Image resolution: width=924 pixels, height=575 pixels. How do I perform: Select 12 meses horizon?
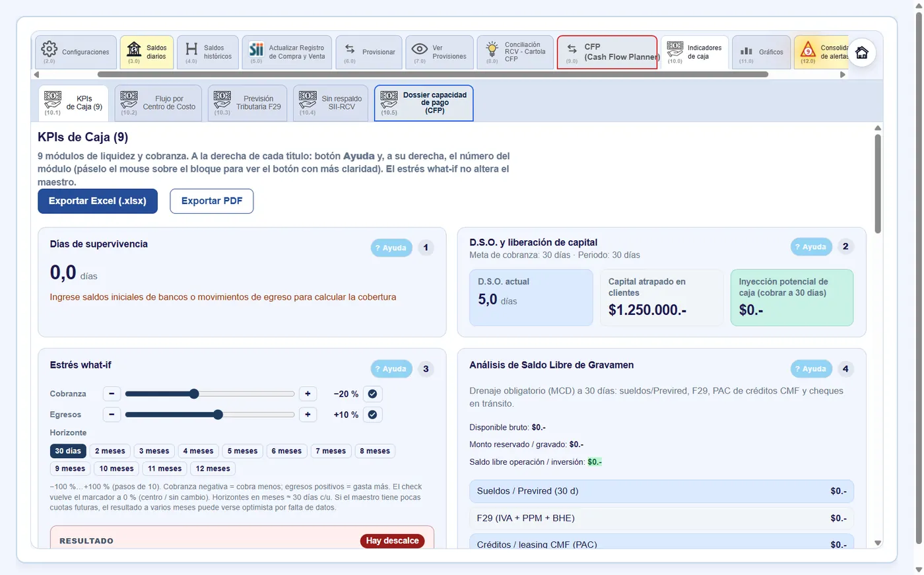213,469
